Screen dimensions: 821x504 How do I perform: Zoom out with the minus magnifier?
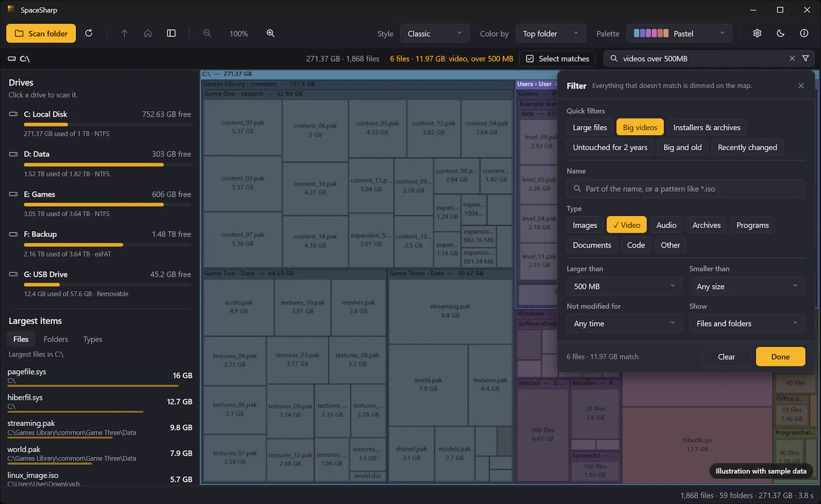(207, 33)
